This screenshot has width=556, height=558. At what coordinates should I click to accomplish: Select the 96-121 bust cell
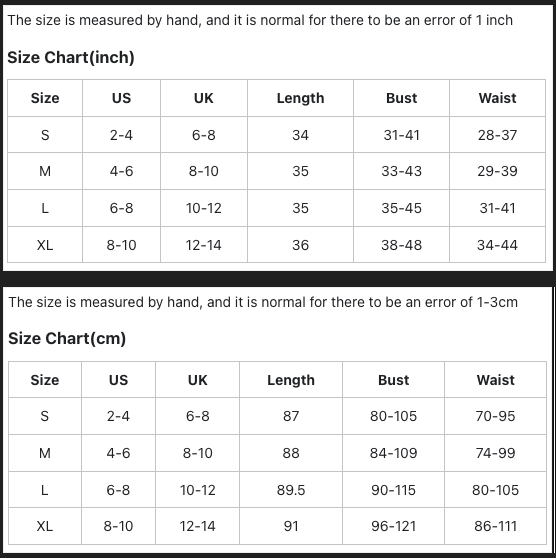[x=393, y=526]
